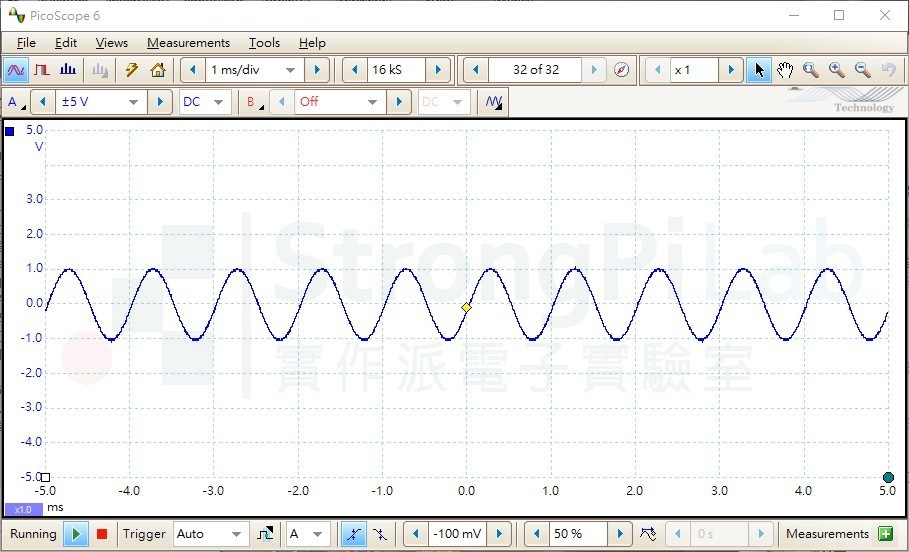
Task: Select the pointer selection tool
Action: click(x=759, y=70)
